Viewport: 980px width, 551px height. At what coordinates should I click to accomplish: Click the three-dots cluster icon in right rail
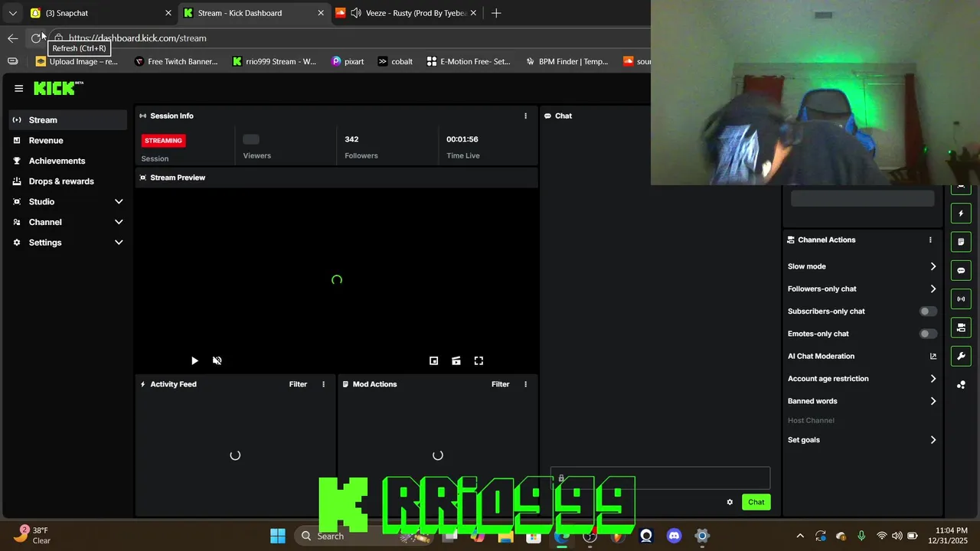[x=961, y=385]
